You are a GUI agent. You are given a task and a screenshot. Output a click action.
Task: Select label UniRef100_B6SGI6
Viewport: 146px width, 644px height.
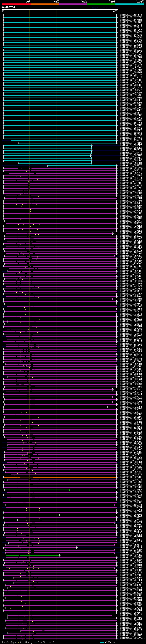coord(131,170)
